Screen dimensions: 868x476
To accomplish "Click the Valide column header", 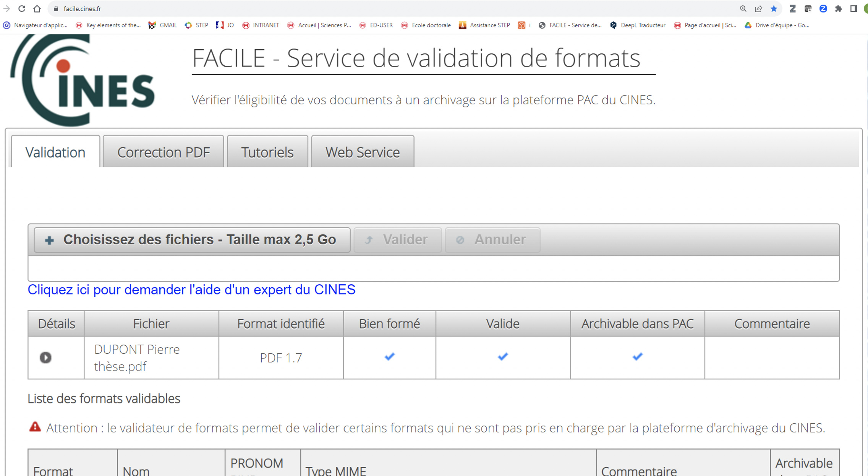I will coord(503,324).
